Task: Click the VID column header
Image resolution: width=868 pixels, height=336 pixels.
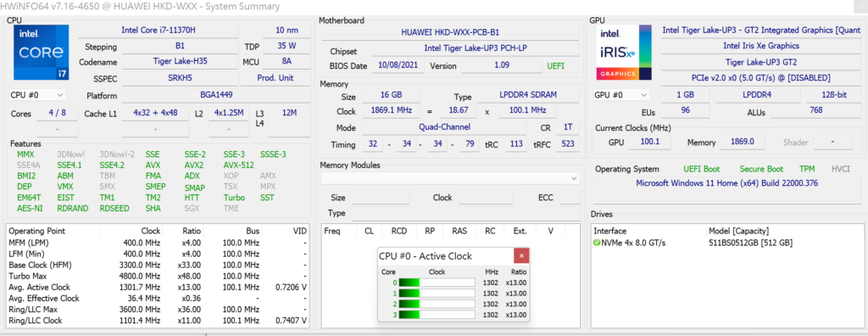Action: 299,231
